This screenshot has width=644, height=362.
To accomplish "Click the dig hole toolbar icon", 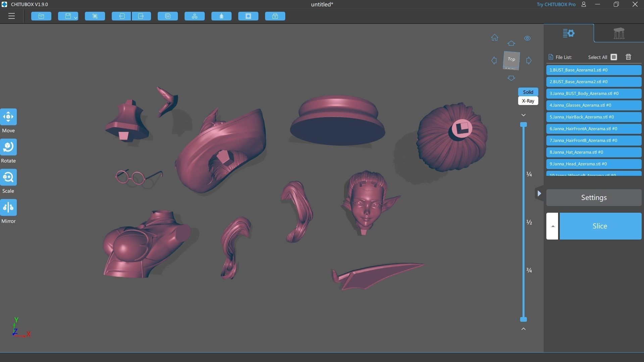I will pos(248,16).
